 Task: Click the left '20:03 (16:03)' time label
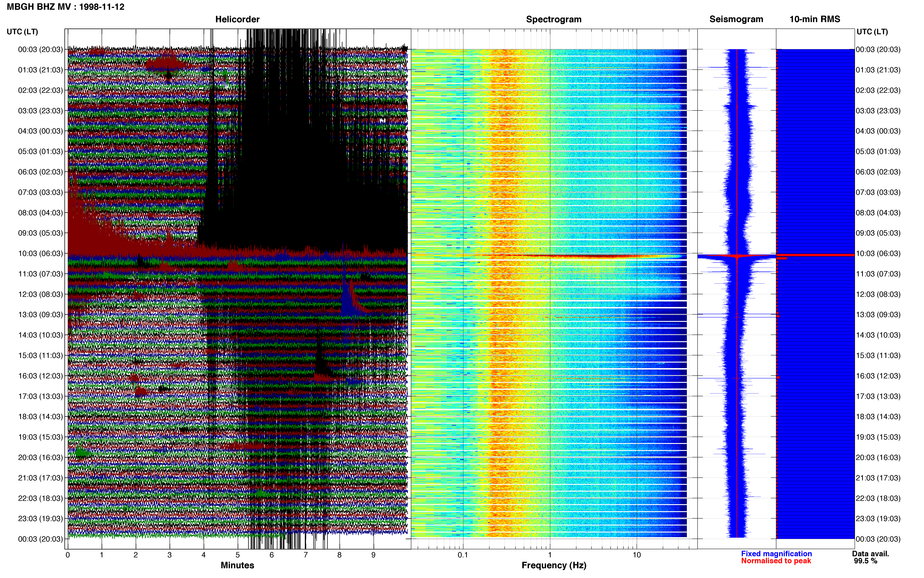pos(41,458)
